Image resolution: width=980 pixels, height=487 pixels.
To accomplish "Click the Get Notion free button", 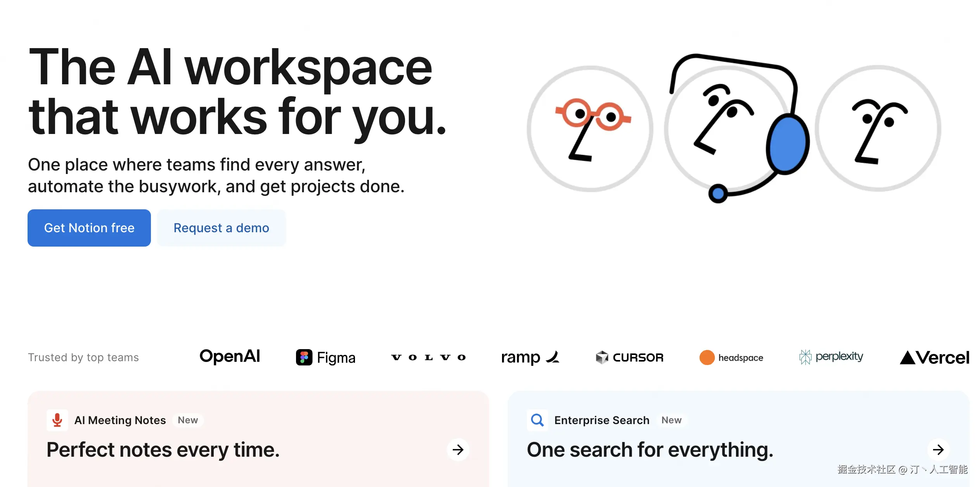I will [89, 228].
